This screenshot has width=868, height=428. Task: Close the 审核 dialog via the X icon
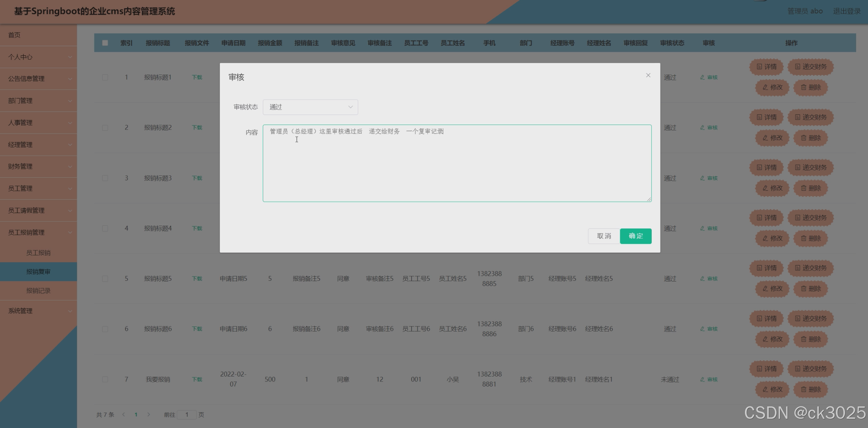coord(648,75)
